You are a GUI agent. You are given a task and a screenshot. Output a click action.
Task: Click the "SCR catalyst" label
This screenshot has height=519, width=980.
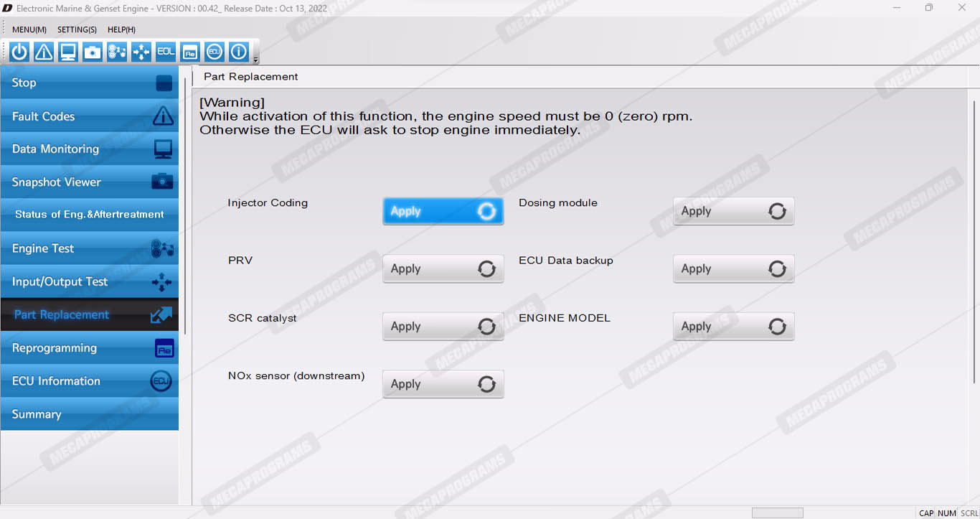263,318
